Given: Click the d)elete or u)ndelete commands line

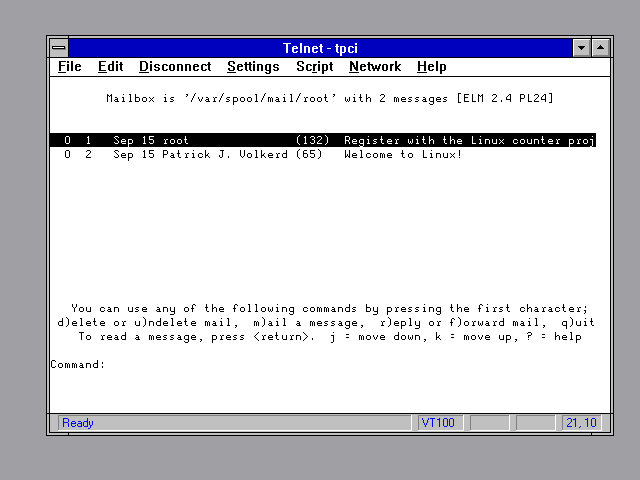Looking at the screenshot, I should [x=326, y=323].
